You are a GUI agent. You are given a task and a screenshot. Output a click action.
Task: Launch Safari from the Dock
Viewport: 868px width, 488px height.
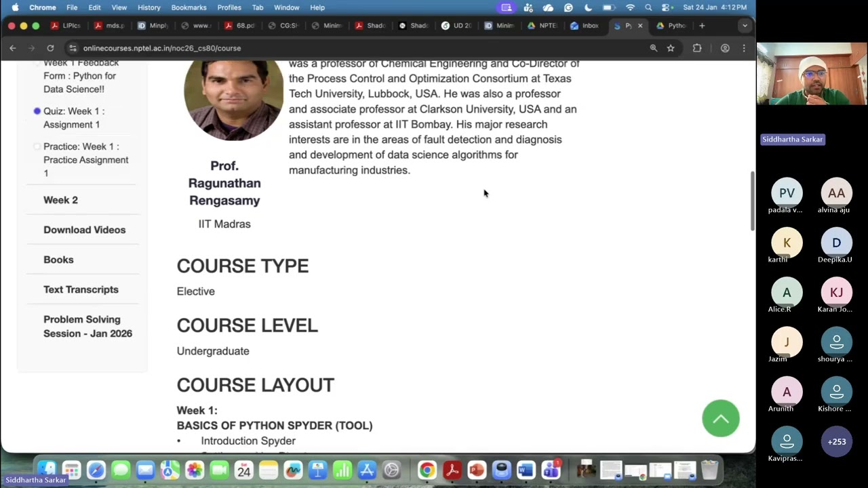[x=96, y=470]
